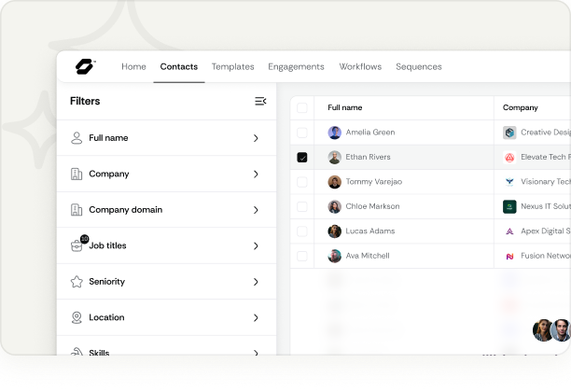Screen dimensions: 571x392
Task: Toggle the select-all checkbox in table header
Action: 301,108
